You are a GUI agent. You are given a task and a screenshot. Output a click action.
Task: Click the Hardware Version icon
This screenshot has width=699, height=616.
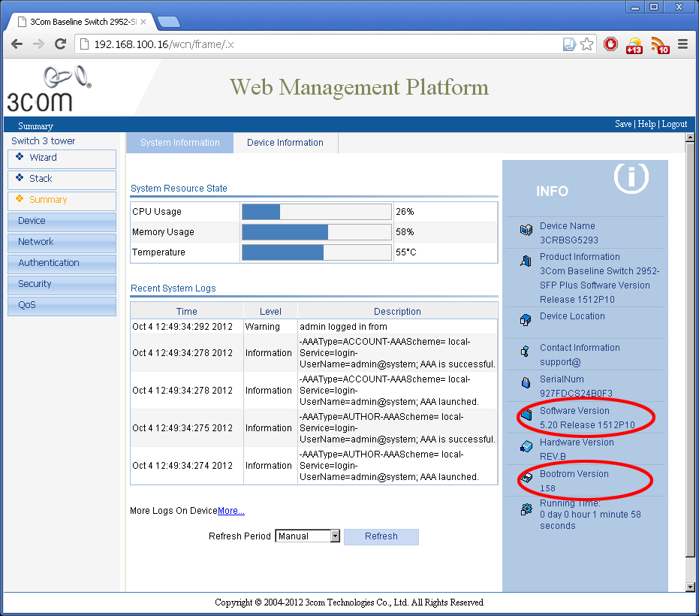(x=526, y=446)
